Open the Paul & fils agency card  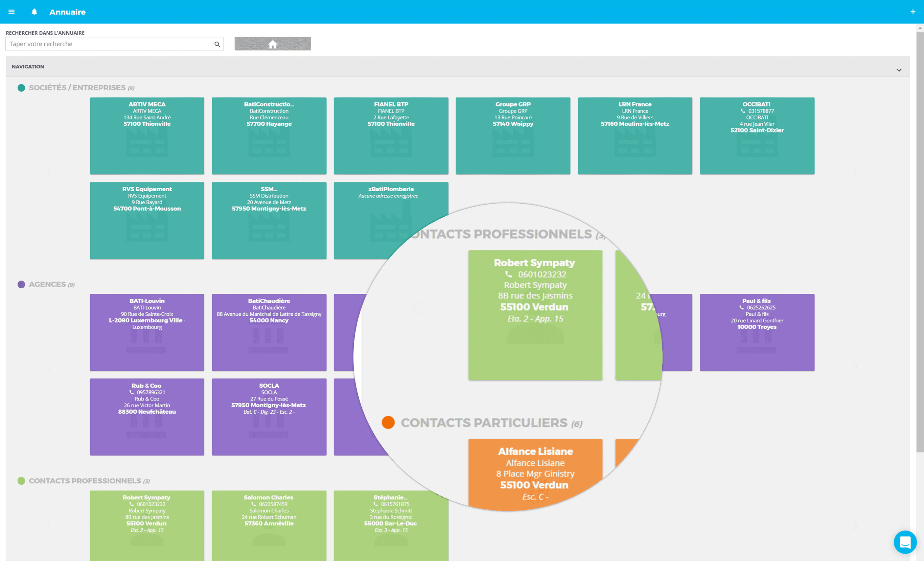[757, 333]
